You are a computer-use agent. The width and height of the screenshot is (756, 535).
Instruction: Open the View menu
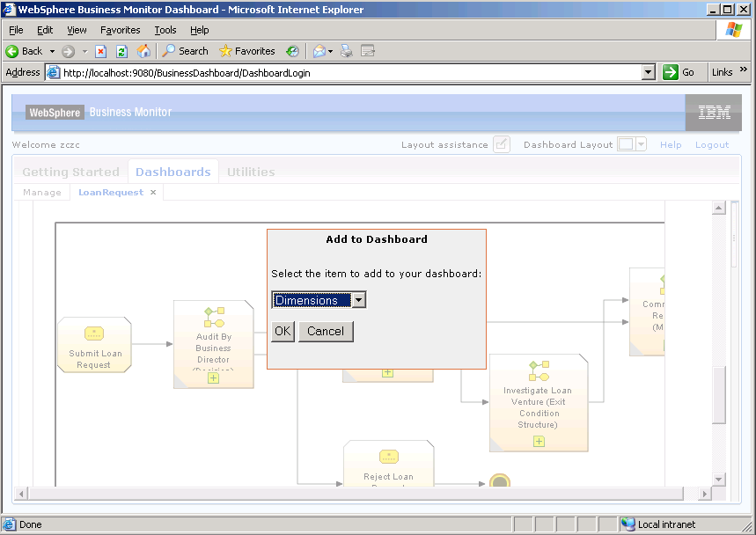click(x=77, y=30)
